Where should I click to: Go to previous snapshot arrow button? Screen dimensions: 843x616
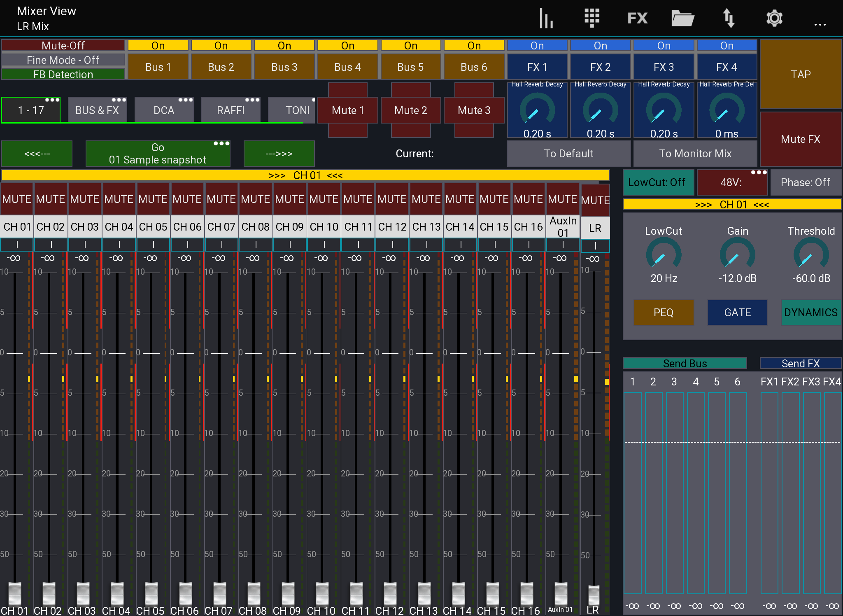tap(37, 154)
